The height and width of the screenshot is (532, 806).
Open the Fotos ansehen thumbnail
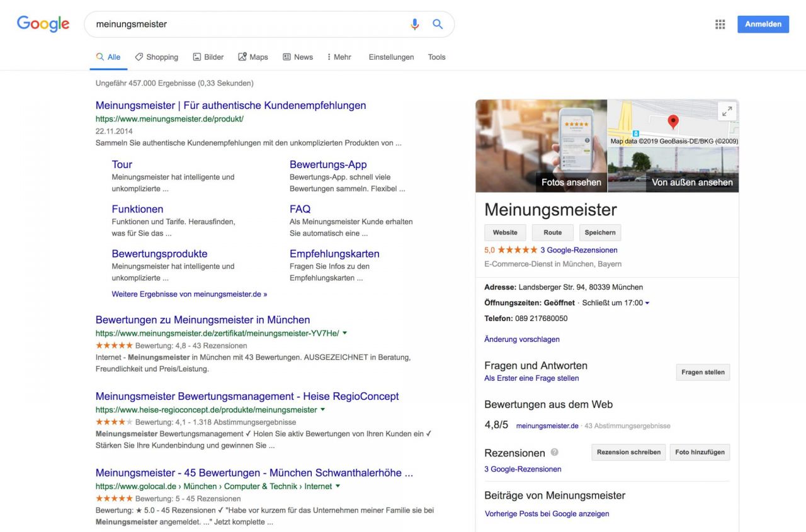pyautogui.click(x=542, y=146)
